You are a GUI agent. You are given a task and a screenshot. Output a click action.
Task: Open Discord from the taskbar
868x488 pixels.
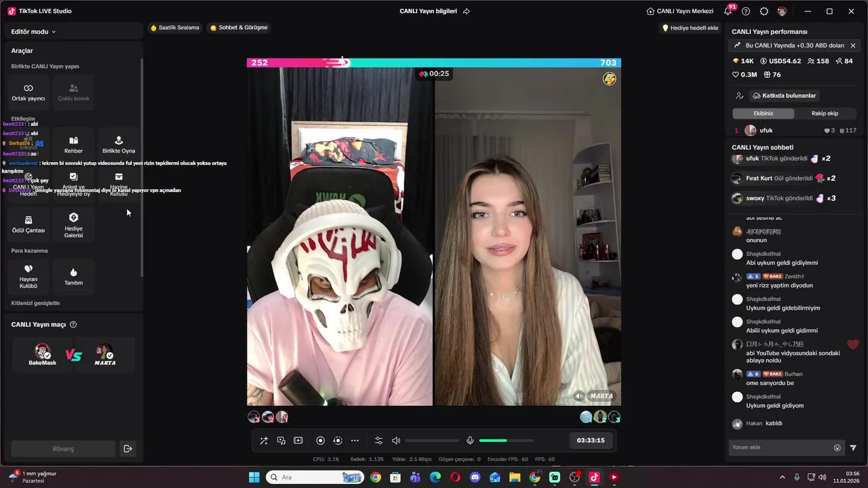[475, 477]
